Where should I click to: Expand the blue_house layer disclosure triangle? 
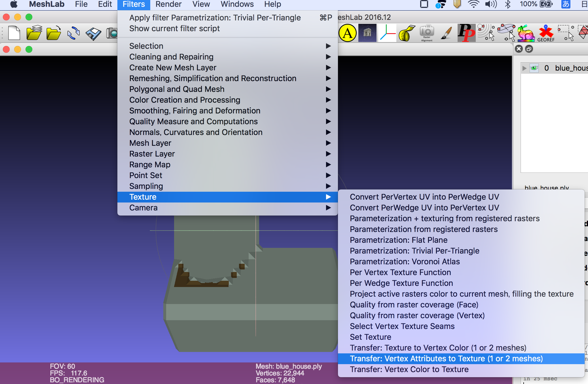[x=524, y=68]
